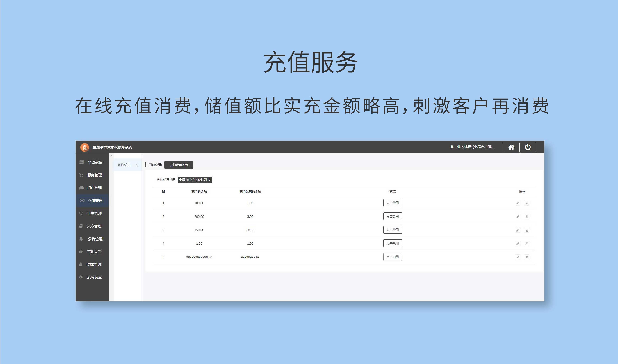Click the power logout icon
Viewport: 618px width, 364px height.
point(528,147)
